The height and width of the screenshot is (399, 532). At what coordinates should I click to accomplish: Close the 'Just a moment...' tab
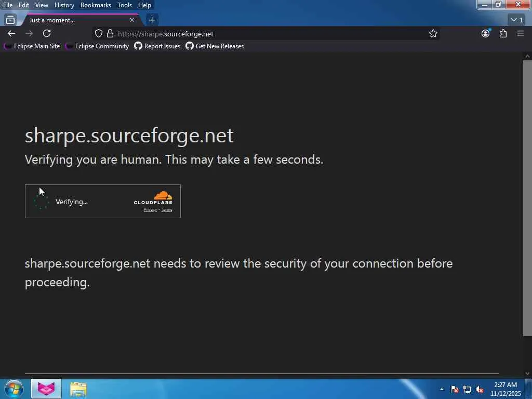click(132, 20)
